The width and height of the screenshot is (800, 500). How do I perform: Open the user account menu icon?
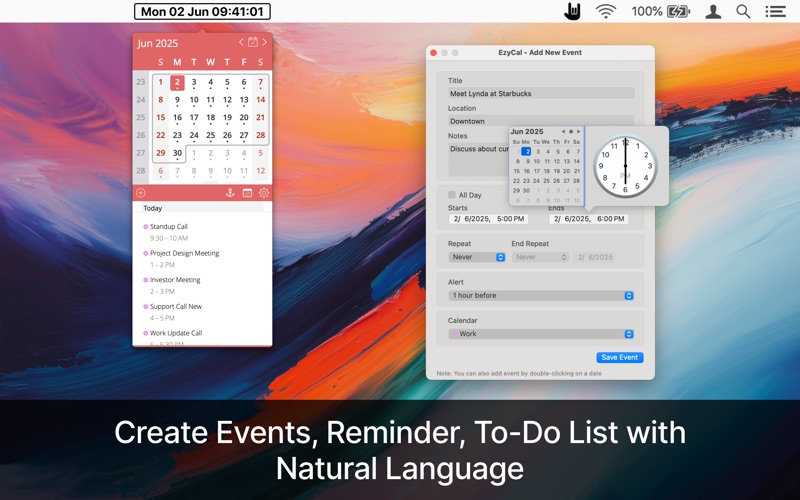click(713, 11)
